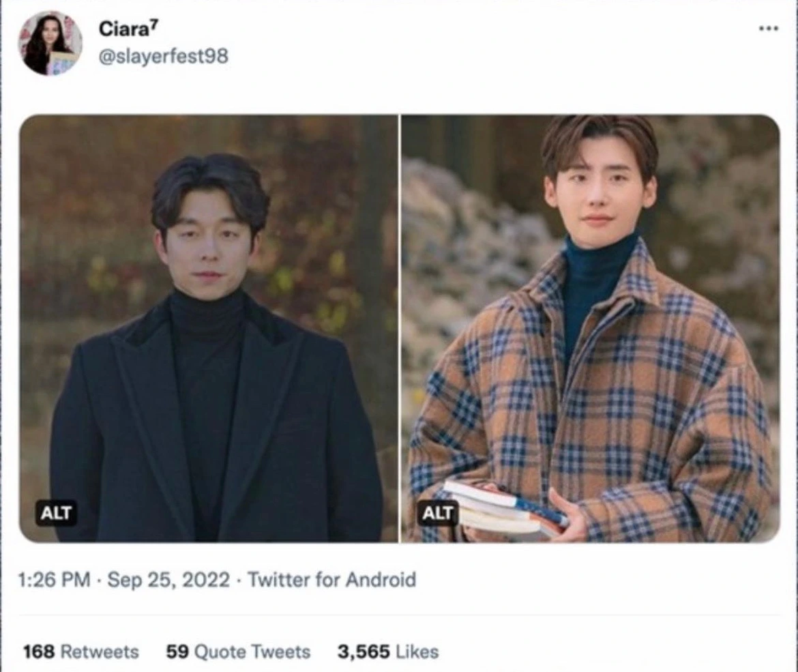Open Ciara's profile picture avatar

50,43
